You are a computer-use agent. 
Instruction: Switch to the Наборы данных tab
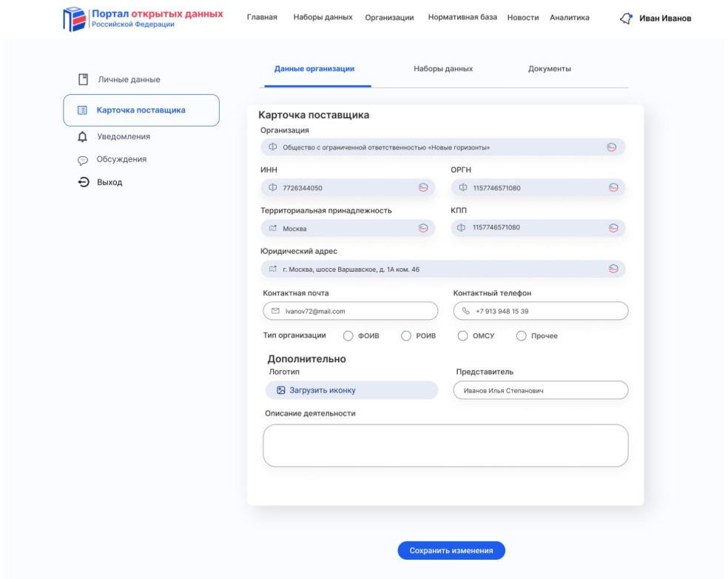(442, 69)
